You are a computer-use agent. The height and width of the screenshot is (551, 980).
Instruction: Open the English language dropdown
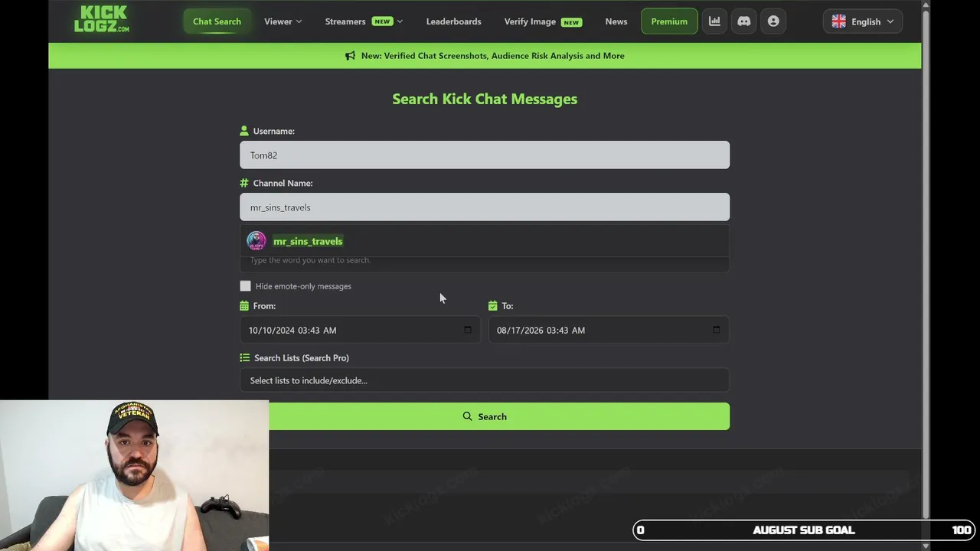[x=863, y=21]
